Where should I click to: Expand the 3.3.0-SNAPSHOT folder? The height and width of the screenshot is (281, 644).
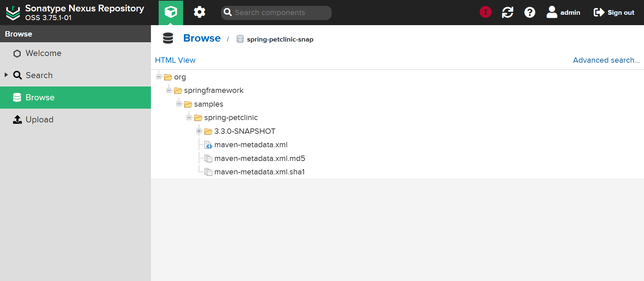click(199, 131)
